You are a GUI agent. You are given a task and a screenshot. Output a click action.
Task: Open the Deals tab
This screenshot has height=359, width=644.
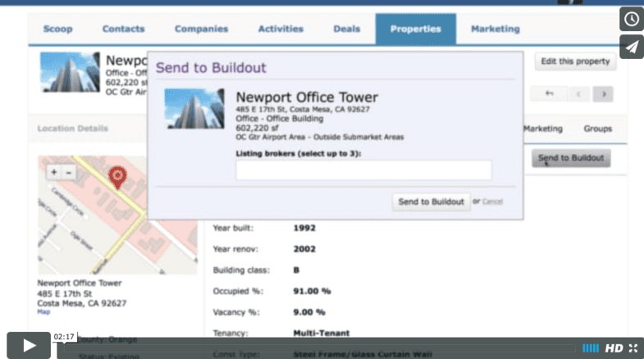[x=347, y=29]
